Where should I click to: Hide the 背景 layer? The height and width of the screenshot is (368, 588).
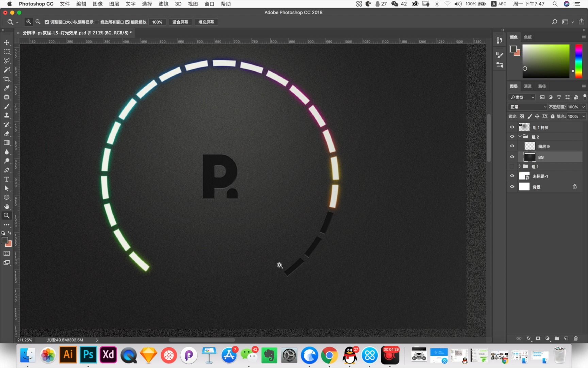pos(512,187)
